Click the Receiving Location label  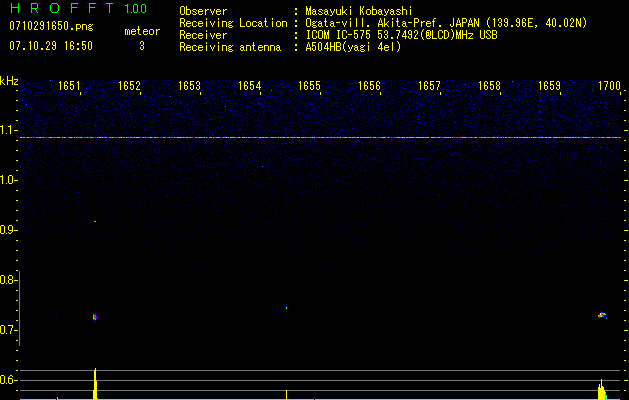coord(233,23)
